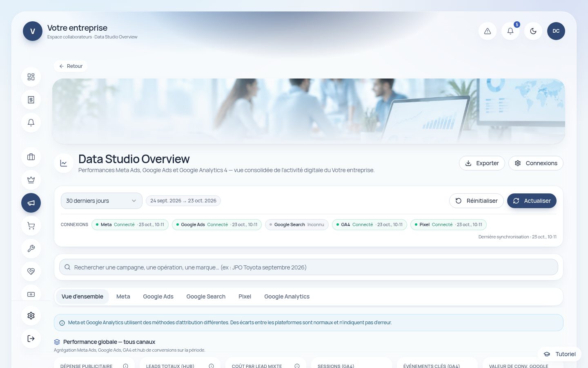The width and height of the screenshot is (588, 368).
Task: Toggle dark mode with the moon icon
Action: click(x=533, y=31)
